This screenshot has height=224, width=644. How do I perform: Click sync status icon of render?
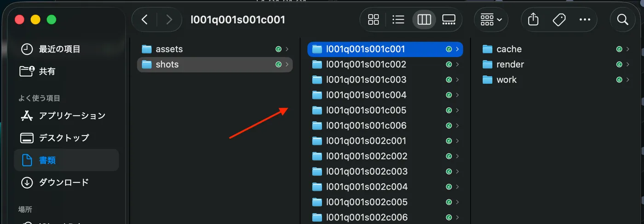tap(619, 64)
